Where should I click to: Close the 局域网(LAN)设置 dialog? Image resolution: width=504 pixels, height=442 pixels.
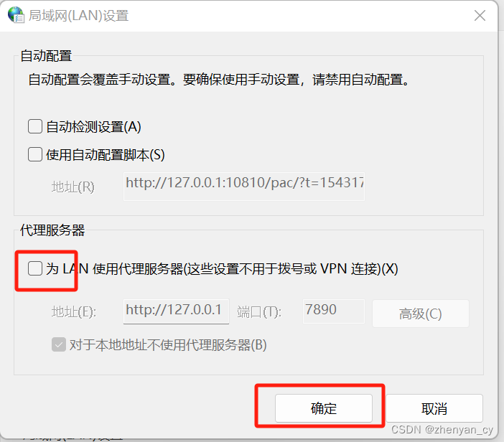(480, 15)
